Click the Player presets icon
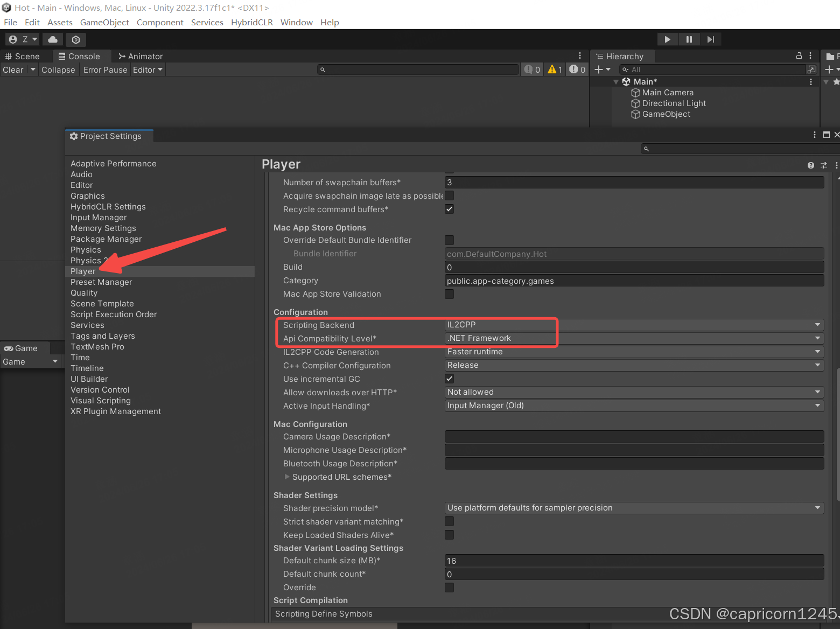Screen dimensions: 840x629 coord(823,165)
